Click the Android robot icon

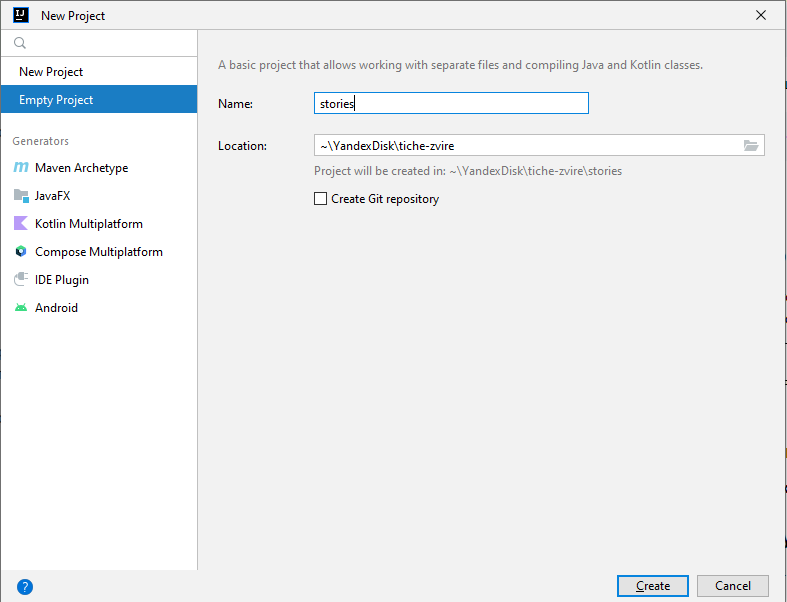21,308
